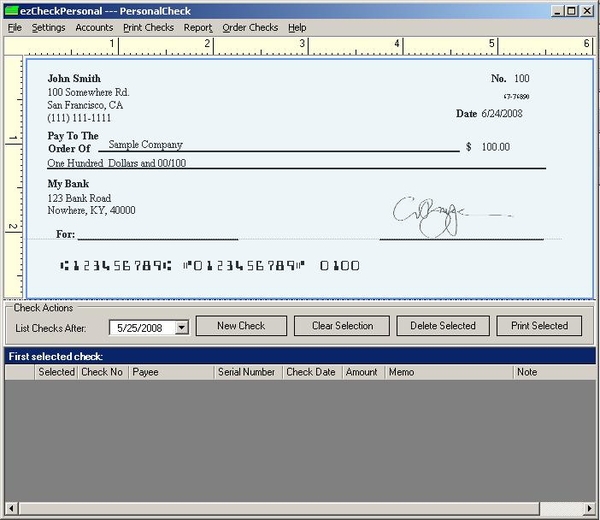Open the Help menu
Image resolution: width=600 pixels, height=520 pixels.
297,28
